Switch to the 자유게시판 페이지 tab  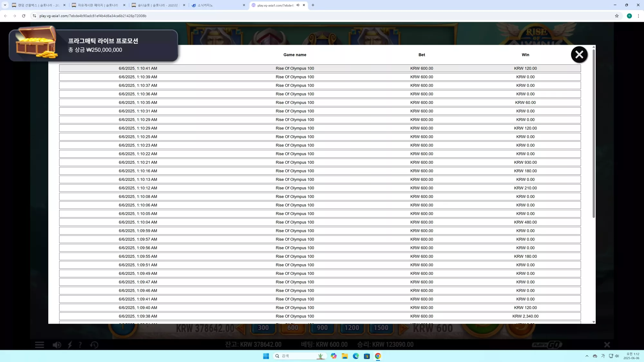pyautogui.click(x=99, y=5)
